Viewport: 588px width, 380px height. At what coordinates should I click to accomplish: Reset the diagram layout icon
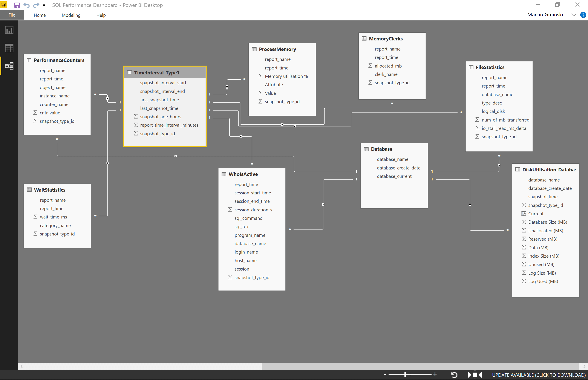click(x=454, y=375)
